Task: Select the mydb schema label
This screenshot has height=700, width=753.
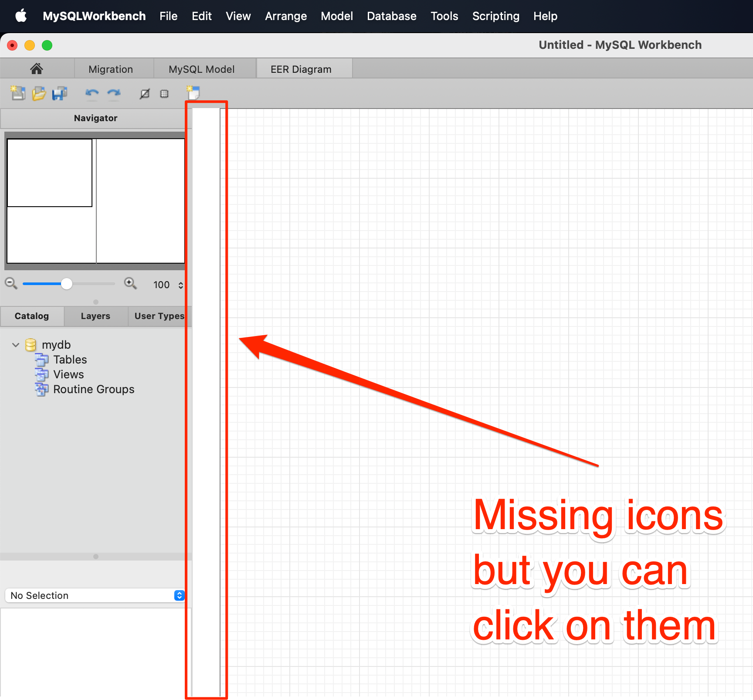Action: (x=56, y=345)
